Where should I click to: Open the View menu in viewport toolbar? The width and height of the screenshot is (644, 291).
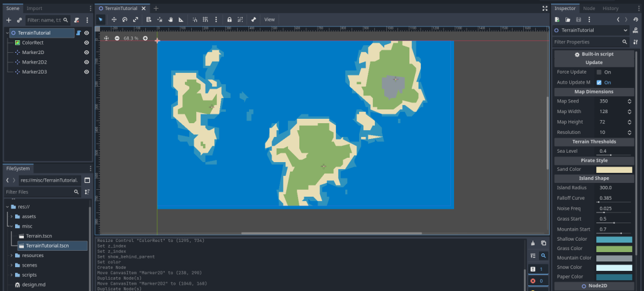[x=269, y=19]
